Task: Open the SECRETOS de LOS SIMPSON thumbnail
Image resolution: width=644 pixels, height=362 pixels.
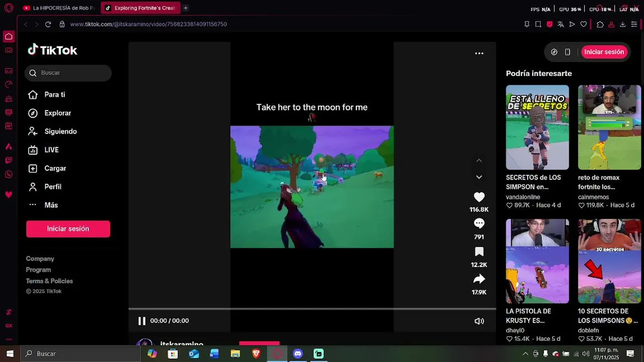Action: [x=537, y=127]
